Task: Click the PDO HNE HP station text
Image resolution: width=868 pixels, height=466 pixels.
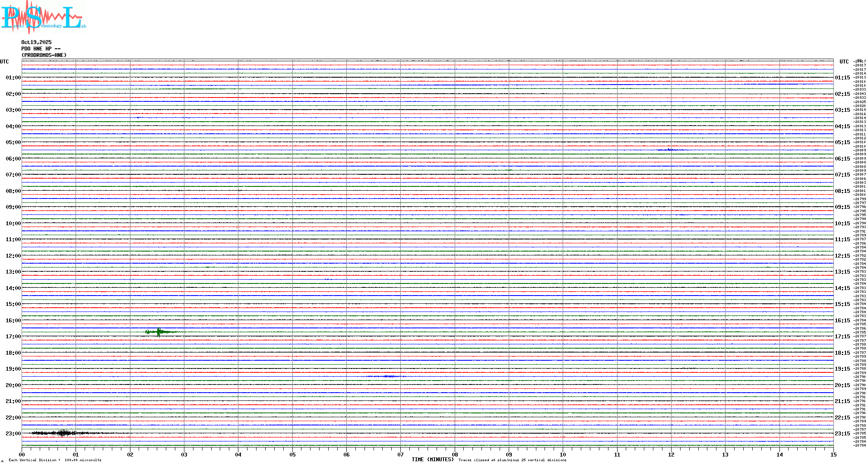Action: [41, 49]
